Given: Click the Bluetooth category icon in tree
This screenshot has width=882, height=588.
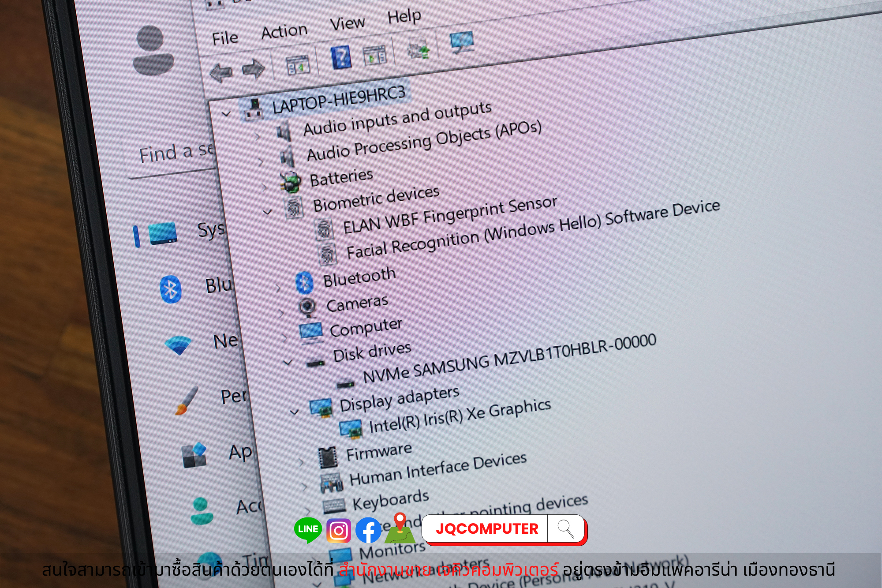Looking at the screenshot, I should coord(304,283).
